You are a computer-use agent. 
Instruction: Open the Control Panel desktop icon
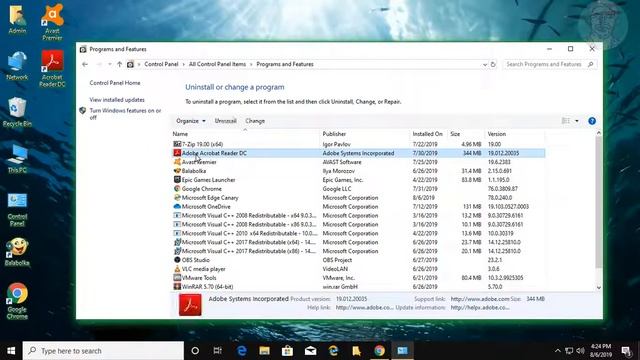(17, 209)
